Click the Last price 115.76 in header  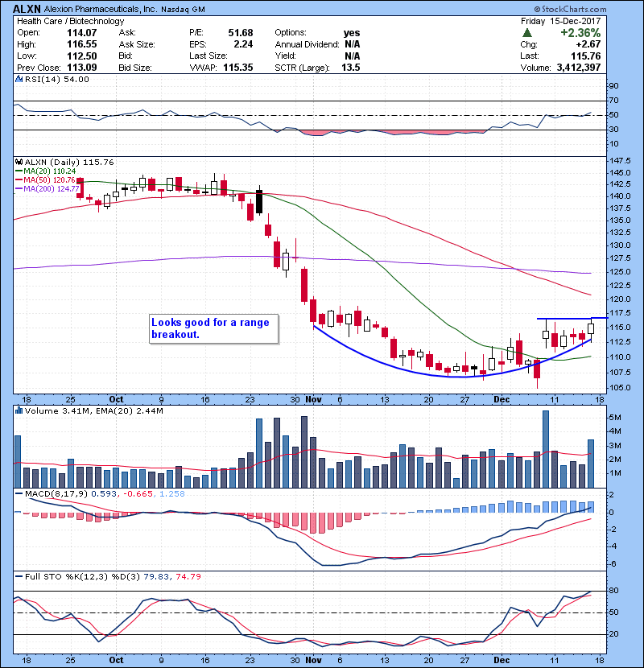coord(585,56)
